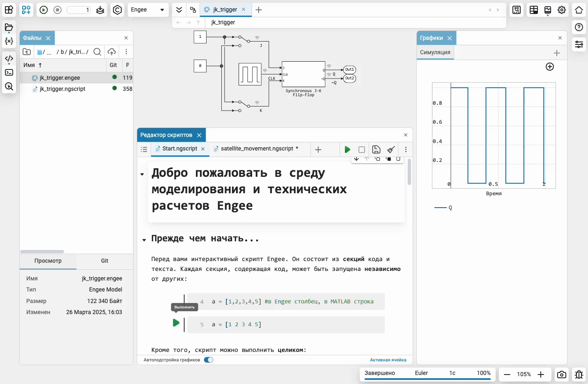Open the settings gear icon
This screenshot has height=384, width=588.
pos(562,10)
